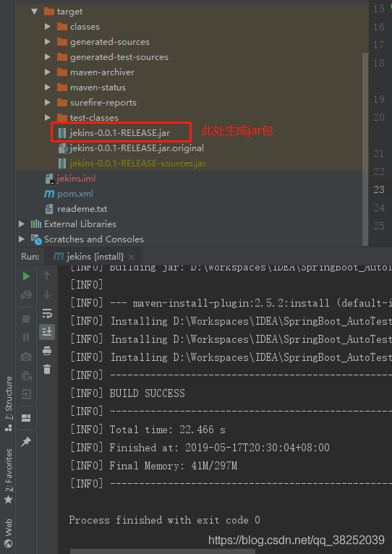Close the jekins [install] run tab

pos(131,257)
